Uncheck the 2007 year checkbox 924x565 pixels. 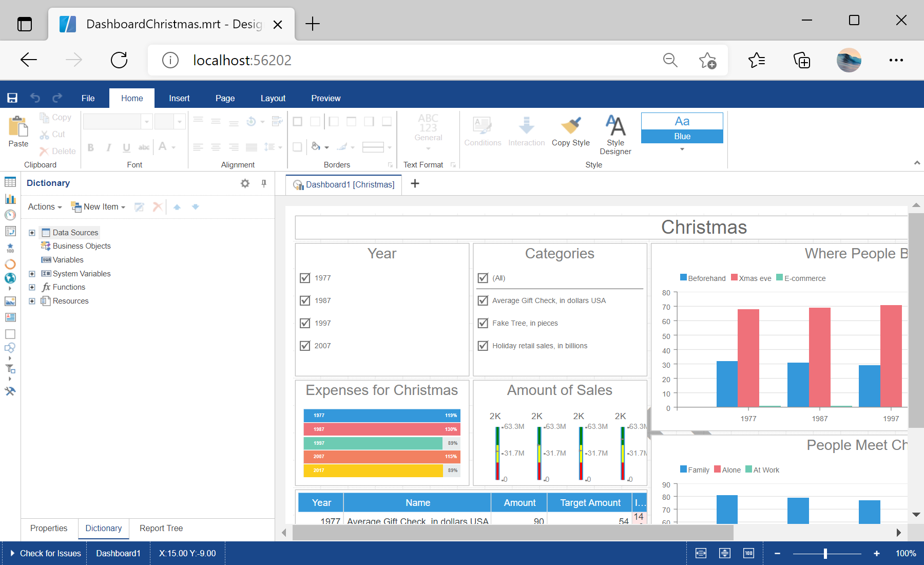coord(305,346)
